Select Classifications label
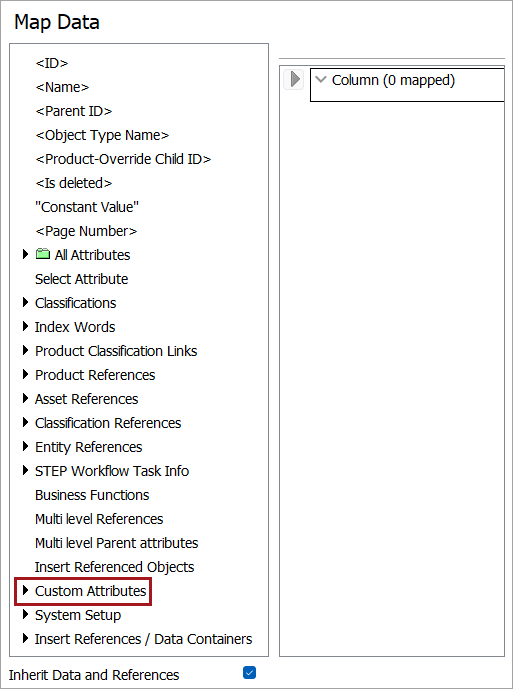 tap(76, 303)
